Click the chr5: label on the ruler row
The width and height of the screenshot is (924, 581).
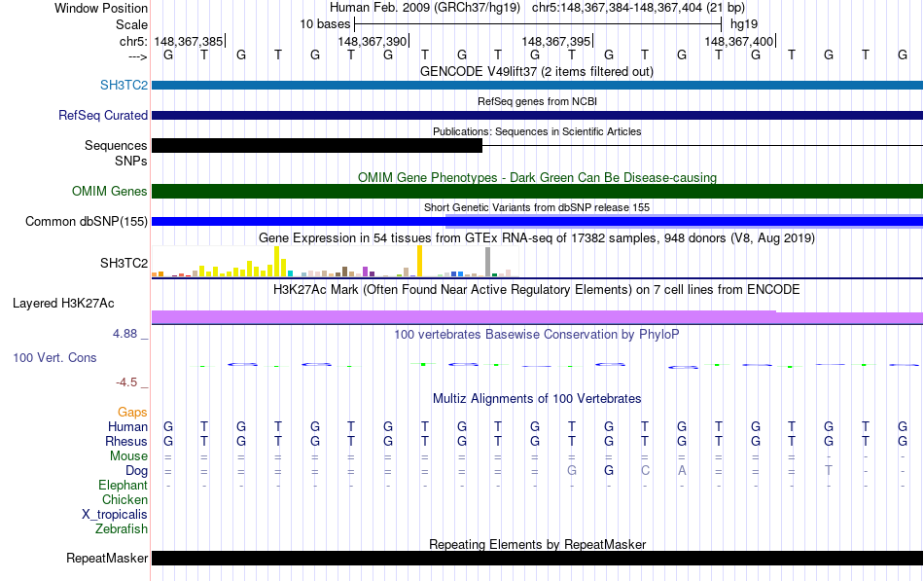[x=133, y=41]
